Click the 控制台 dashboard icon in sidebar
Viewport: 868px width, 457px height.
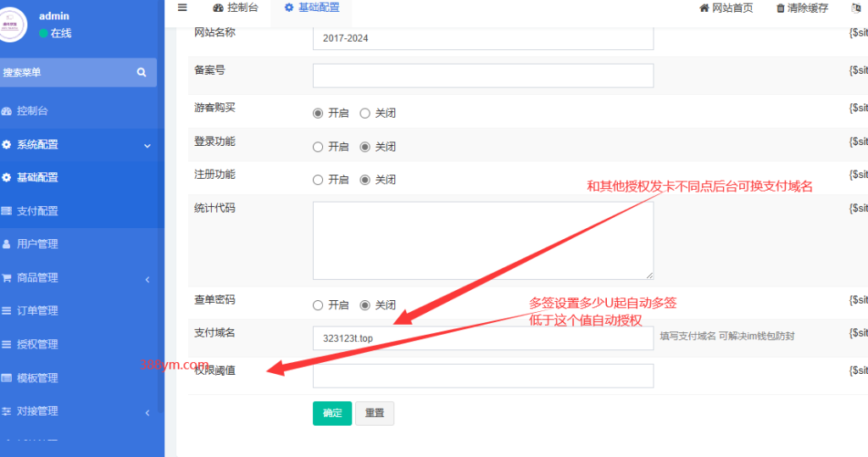click(7, 111)
